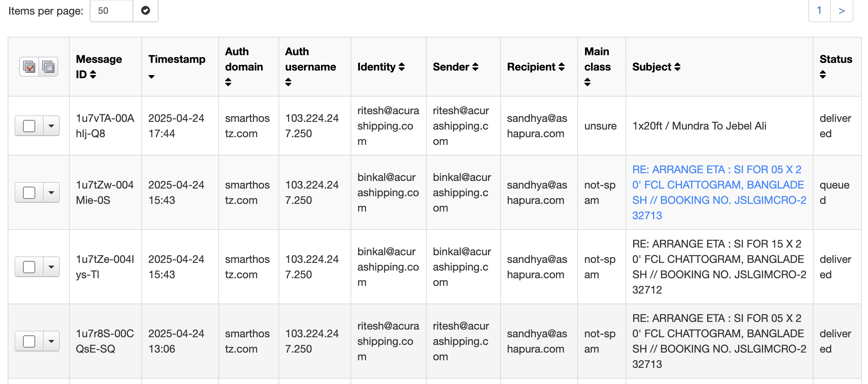Go to page 1 in pagination
This screenshot has height=384, width=868.
[x=819, y=11]
